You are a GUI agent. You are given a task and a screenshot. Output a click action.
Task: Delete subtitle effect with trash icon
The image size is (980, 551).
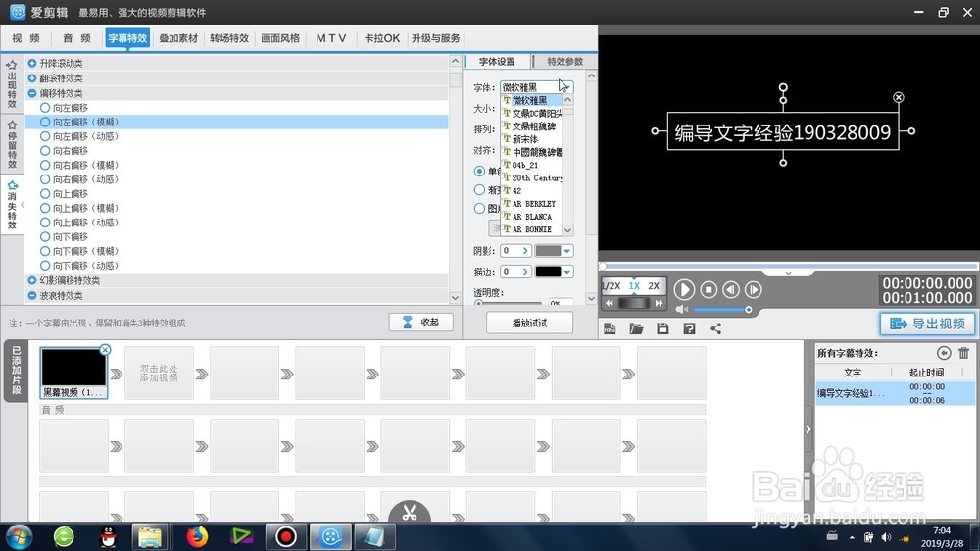[x=963, y=353]
